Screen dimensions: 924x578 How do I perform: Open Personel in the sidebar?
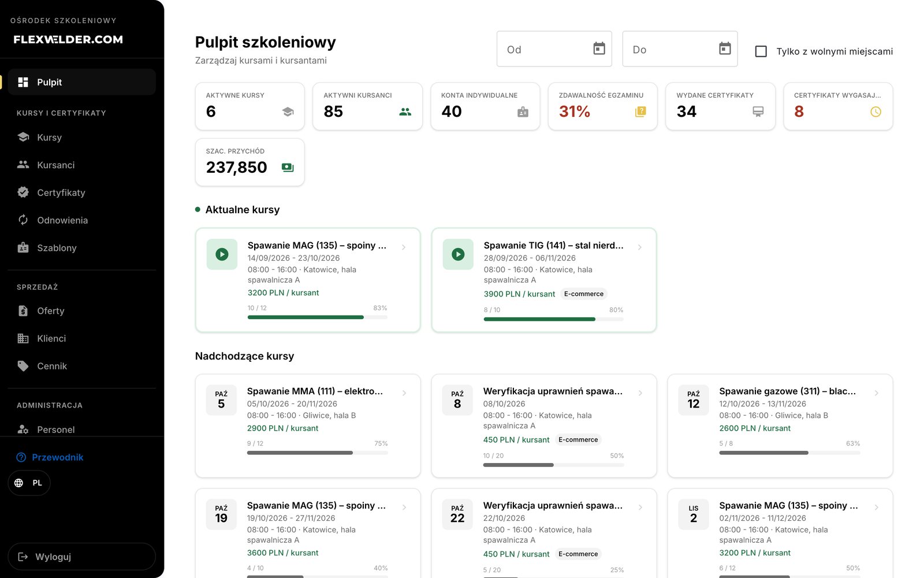81,429
